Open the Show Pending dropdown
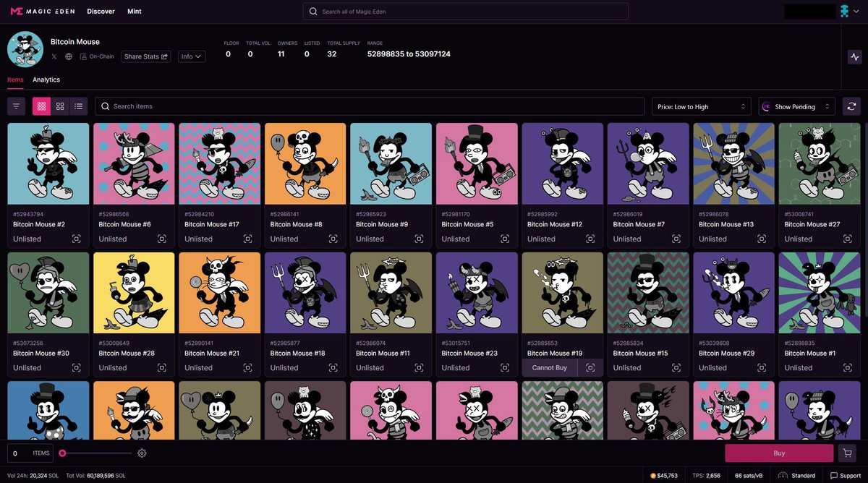Screen dimensions: 868x483 (x=797, y=106)
